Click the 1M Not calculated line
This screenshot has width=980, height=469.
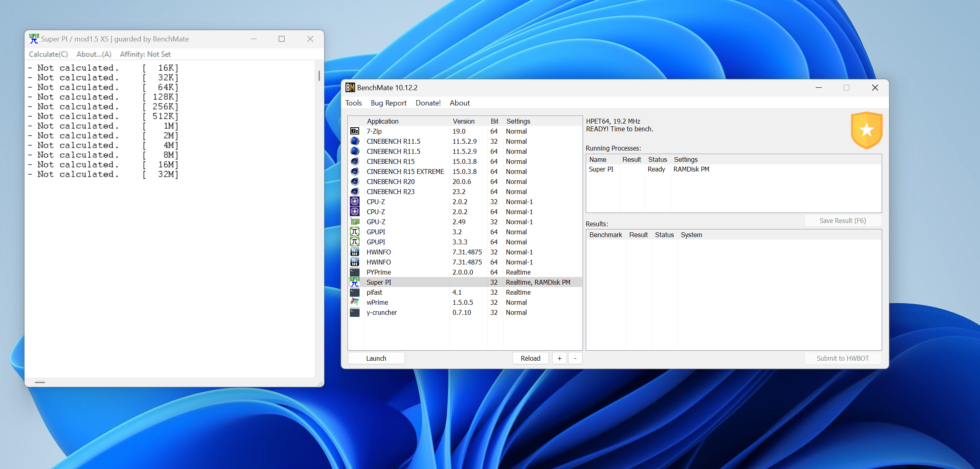click(x=103, y=126)
